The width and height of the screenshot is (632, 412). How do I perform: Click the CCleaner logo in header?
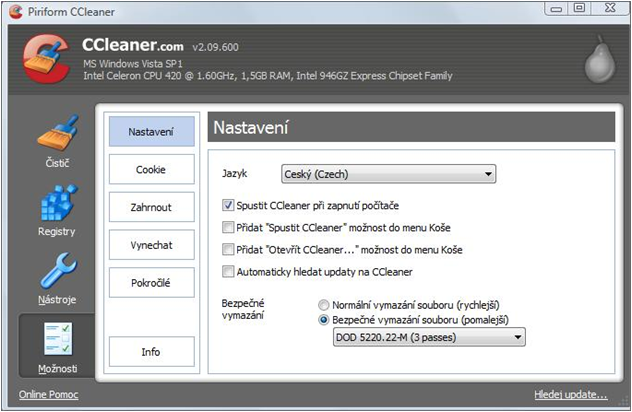pos(46,59)
